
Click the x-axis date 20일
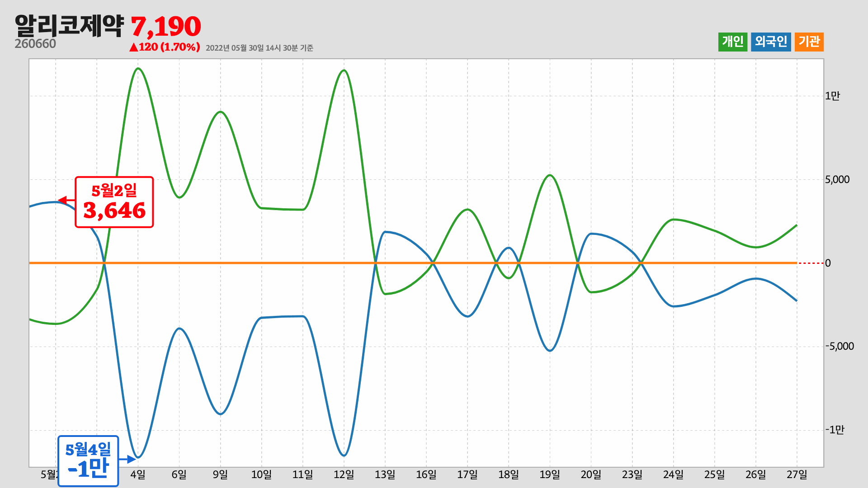click(591, 474)
